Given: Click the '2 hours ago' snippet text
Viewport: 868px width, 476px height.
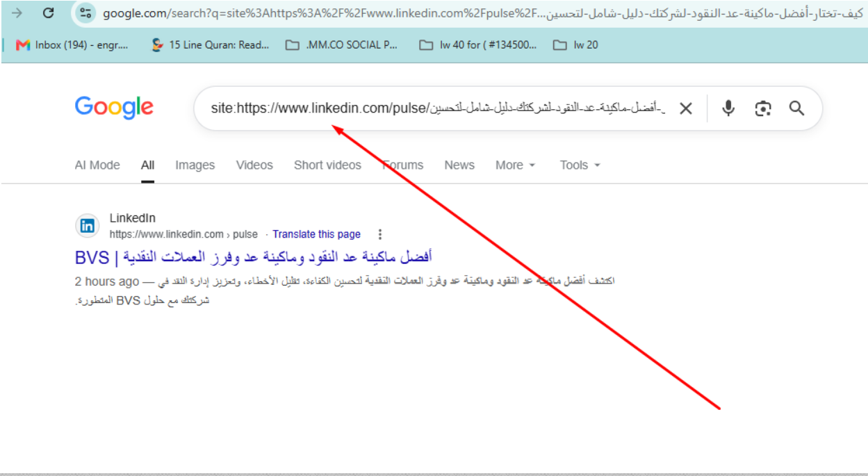Looking at the screenshot, I should point(107,281).
